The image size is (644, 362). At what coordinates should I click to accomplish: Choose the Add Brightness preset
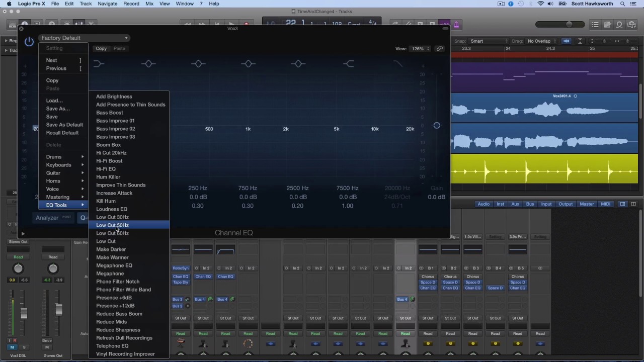(129, 97)
